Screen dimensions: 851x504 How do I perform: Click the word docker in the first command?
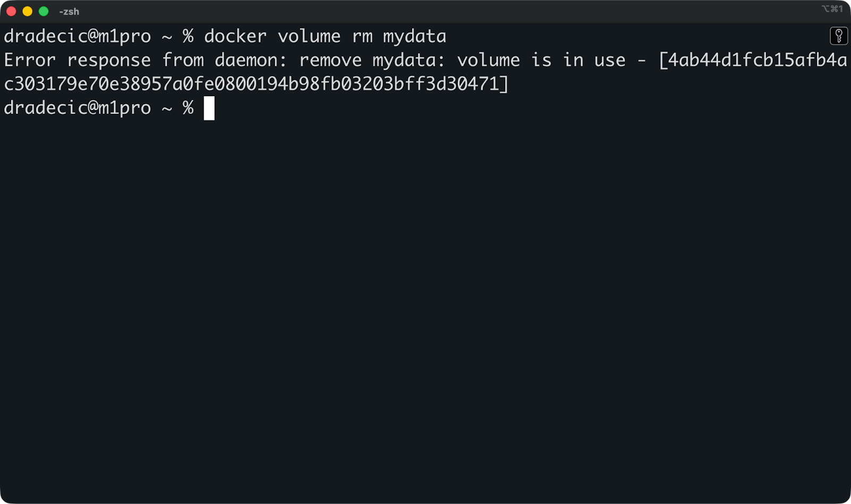[236, 36]
